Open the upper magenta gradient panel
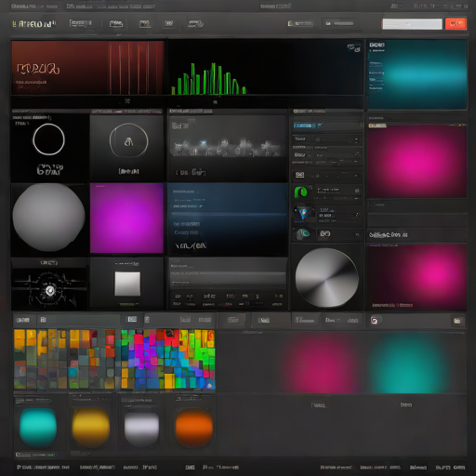This screenshot has width=476, height=476. (x=417, y=161)
